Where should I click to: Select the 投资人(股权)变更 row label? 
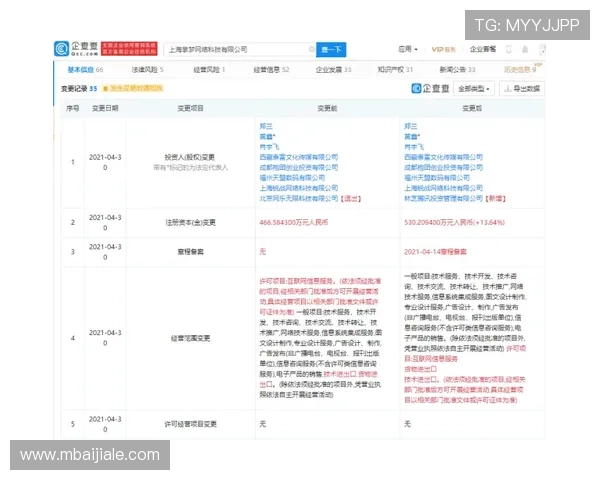pos(189,157)
